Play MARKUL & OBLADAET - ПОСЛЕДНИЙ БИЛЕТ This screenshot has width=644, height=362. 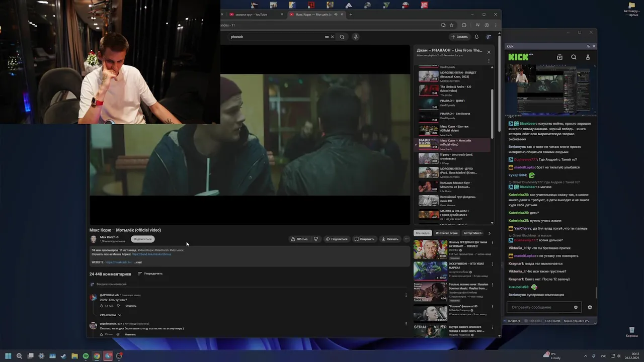[x=453, y=215]
